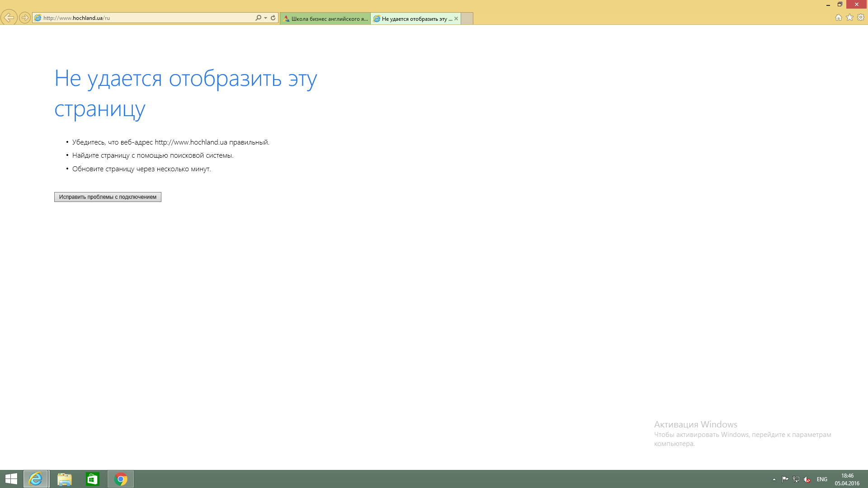The image size is (868, 488).
Task: Refresh the page with reload icon
Action: [273, 18]
